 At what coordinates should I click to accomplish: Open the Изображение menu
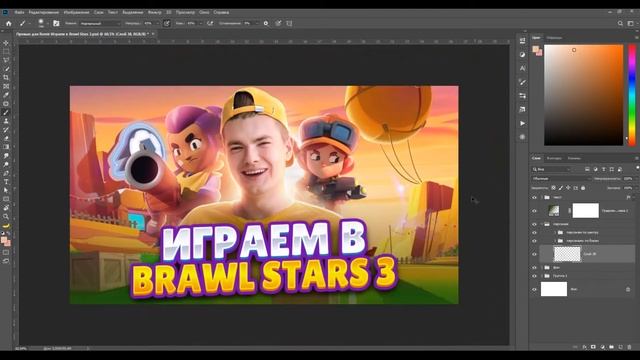click(76, 12)
